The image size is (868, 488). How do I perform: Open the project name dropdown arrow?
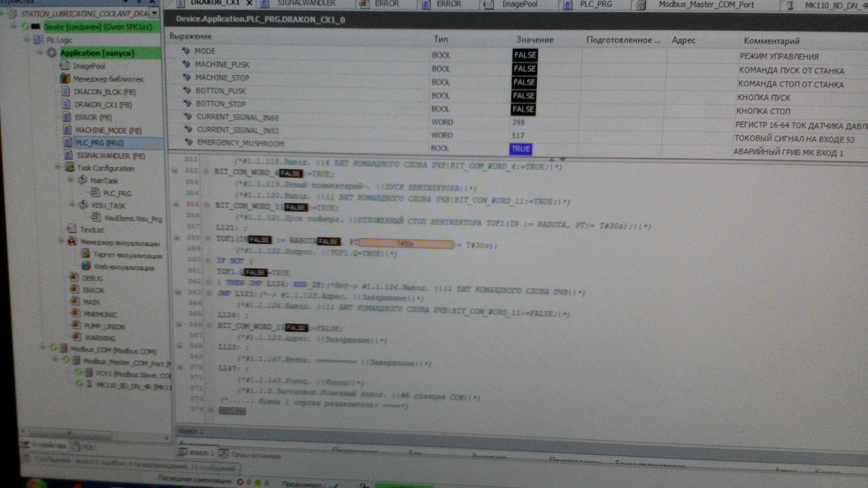pos(155,13)
